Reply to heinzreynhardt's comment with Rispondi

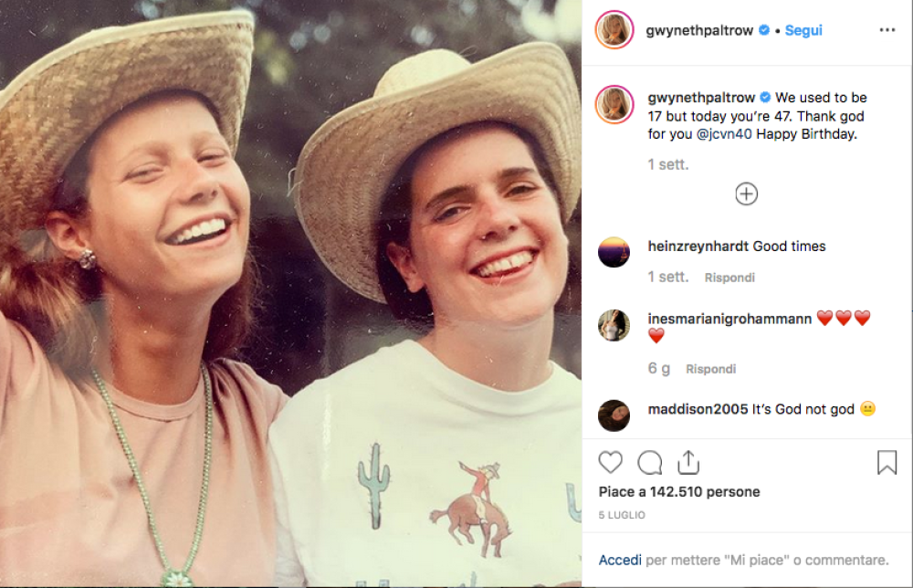pyautogui.click(x=729, y=277)
